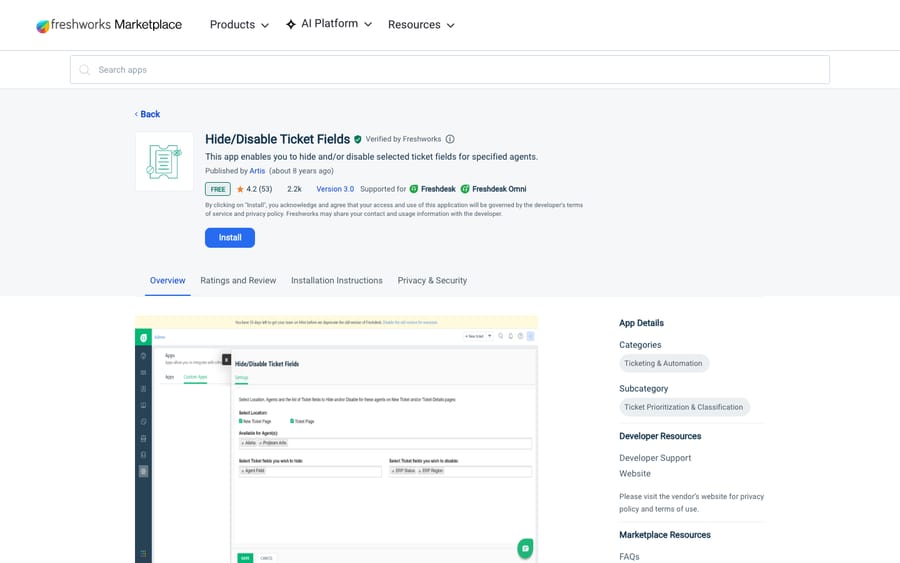Click the Freshworks Marketplace logo
The height and width of the screenshot is (563, 900).
[109, 25]
